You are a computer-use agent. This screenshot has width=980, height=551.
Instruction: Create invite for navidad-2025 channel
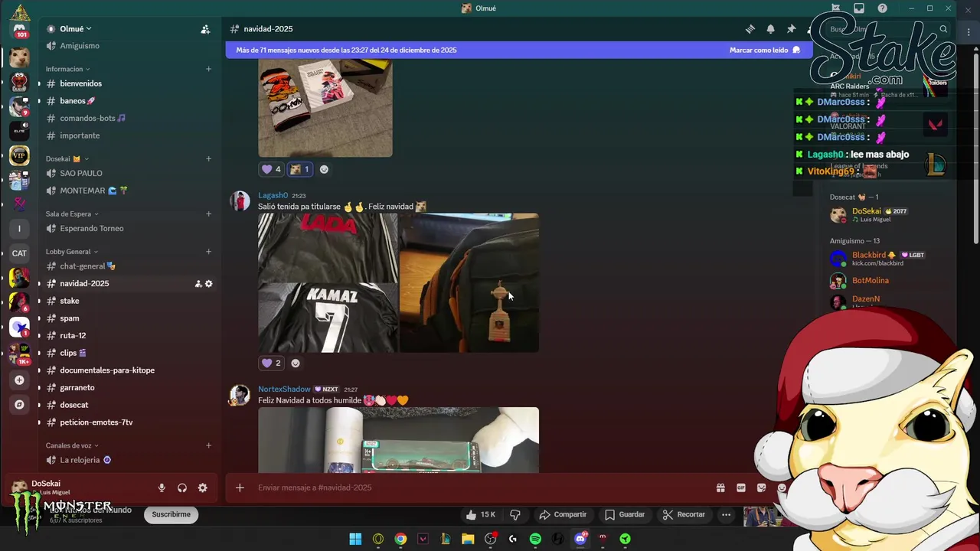pos(198,284)
